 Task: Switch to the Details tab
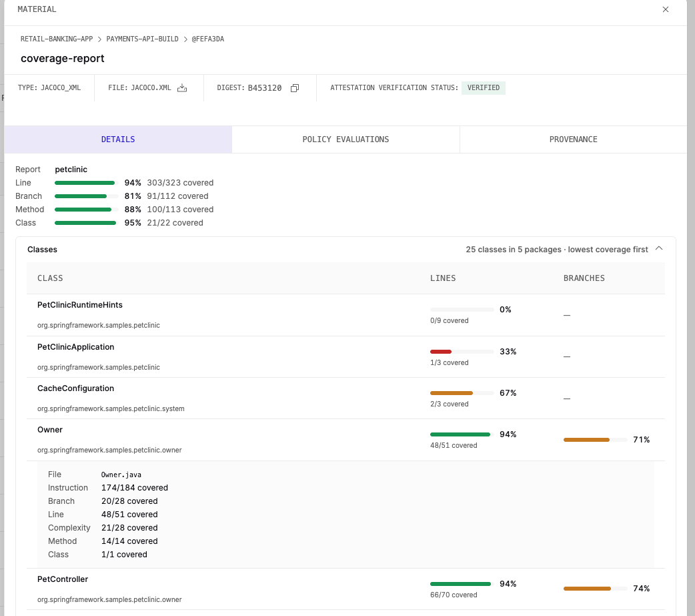coord(118,139)
